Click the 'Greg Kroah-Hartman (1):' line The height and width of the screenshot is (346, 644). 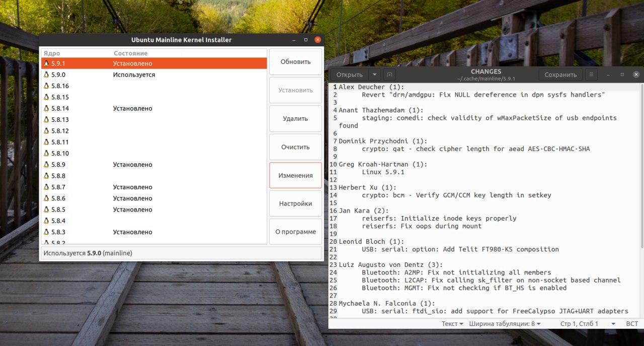pos(383,164)
